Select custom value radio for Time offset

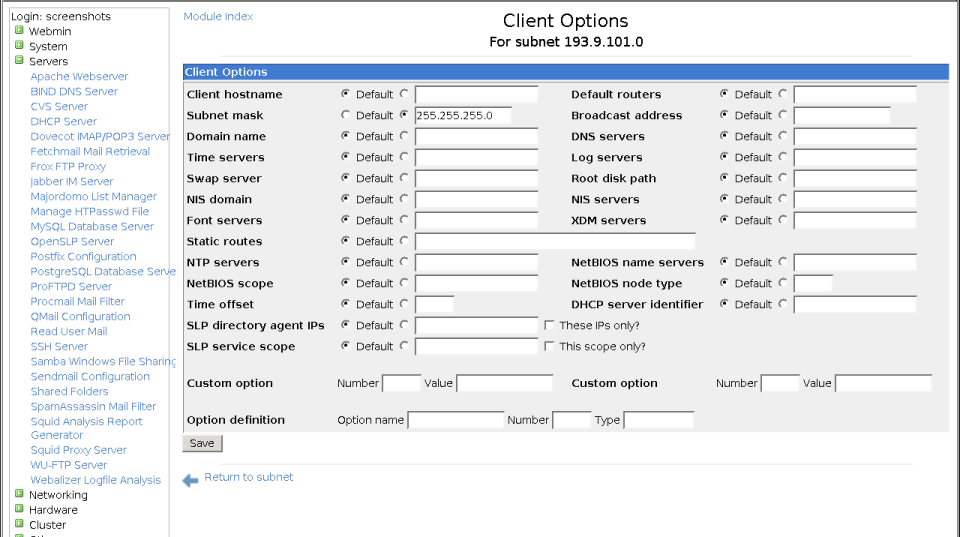click(404, 303)
